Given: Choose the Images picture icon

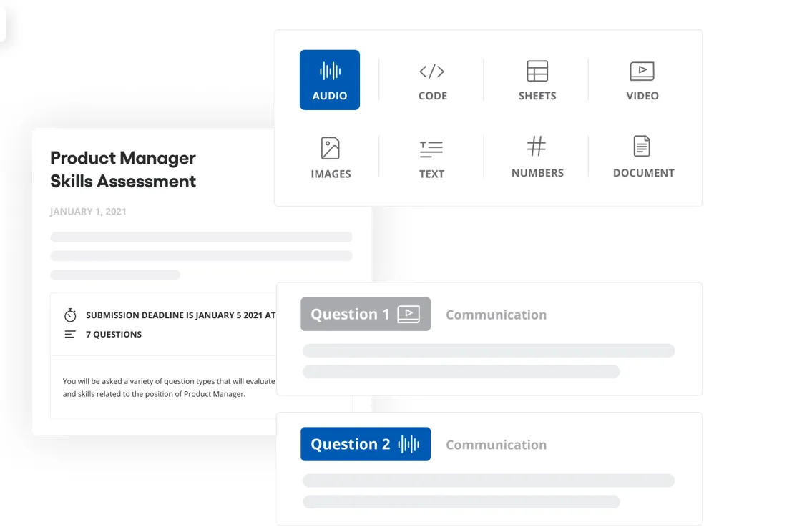Looking at the screenshot, I should [331, 149].
